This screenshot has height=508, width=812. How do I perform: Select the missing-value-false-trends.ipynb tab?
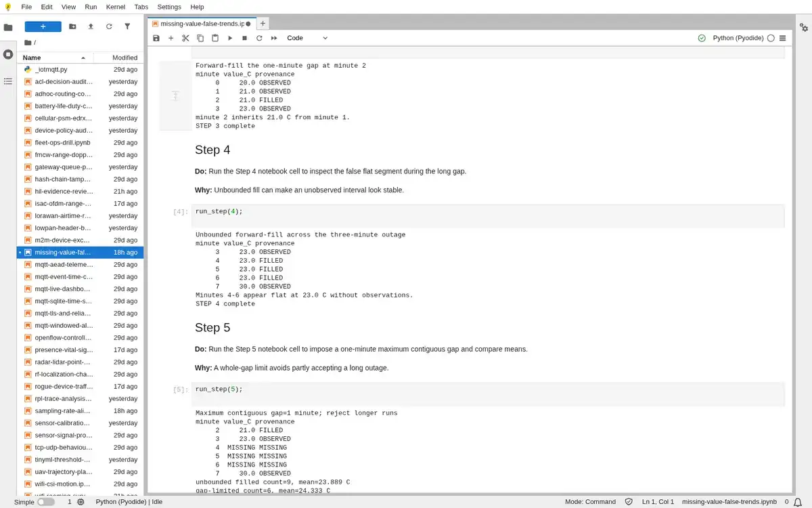[x=202, y=24]
